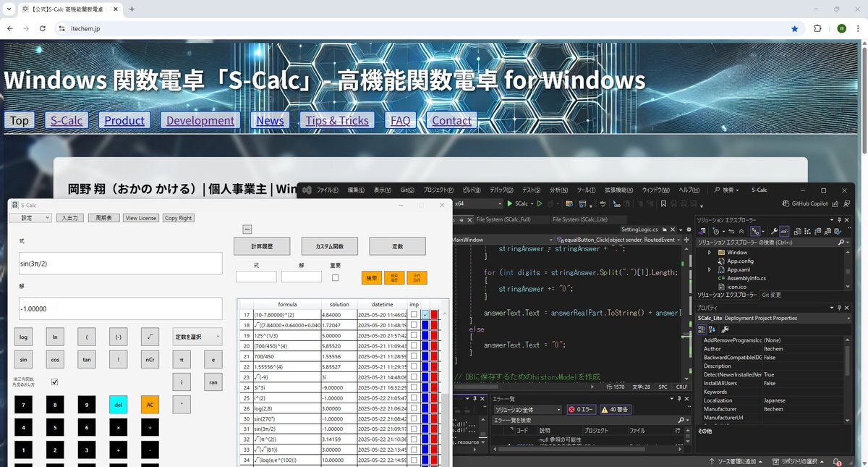Click the property pages wrench in Properties panel
The image size is (868, 467).
click(x=725, y=329)
